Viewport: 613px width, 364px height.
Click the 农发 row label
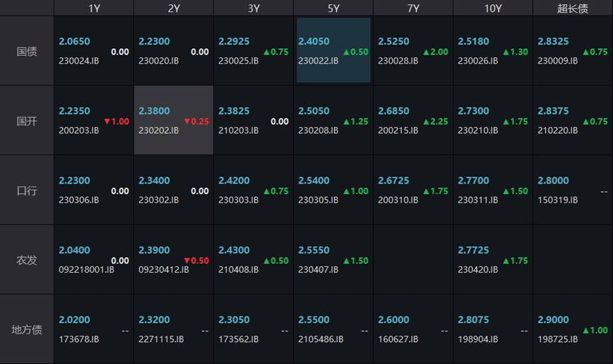27,260
